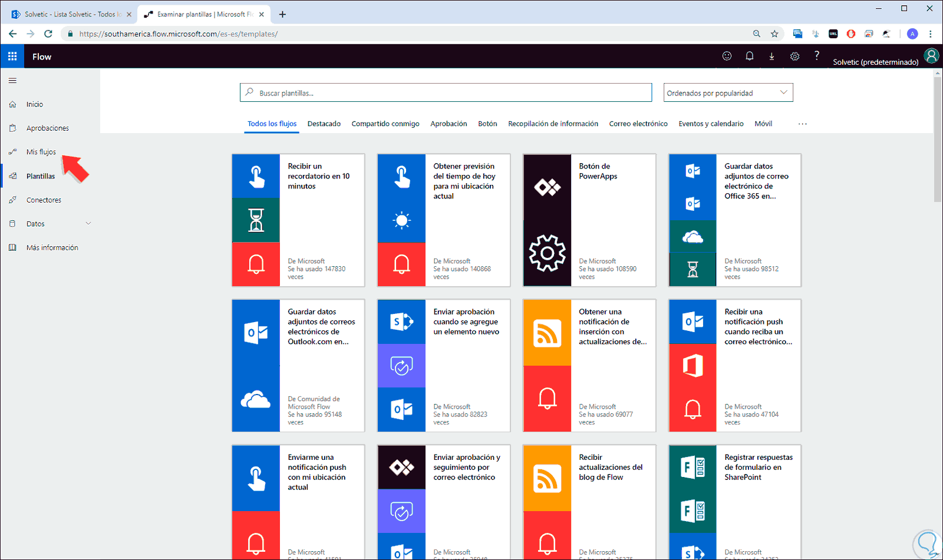
Task: Open notifications bell in Flow header
Action: pyautogui.click(x=749, y=56)
